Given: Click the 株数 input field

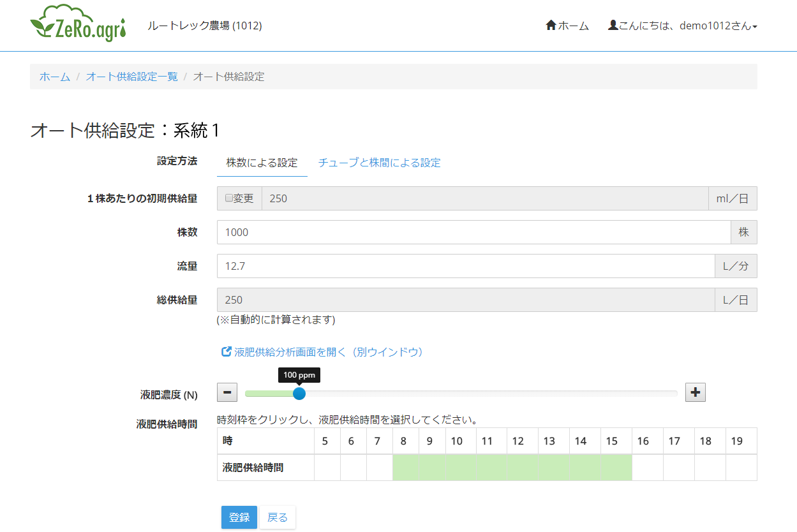Looking at the screenshot, I should click(x=474, y=232).
